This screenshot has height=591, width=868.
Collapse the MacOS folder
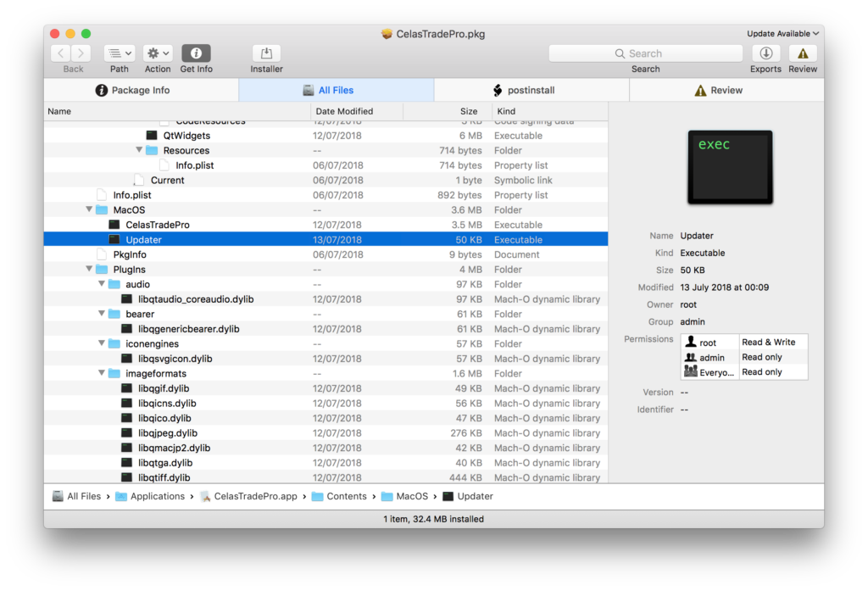pyautogui.click(x=90, y=210)
